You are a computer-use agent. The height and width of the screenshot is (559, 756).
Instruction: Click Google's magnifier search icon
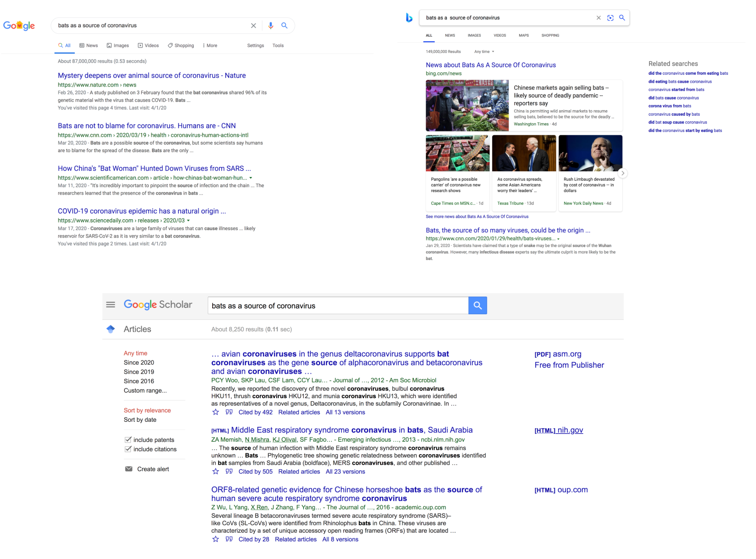point(285,25)
